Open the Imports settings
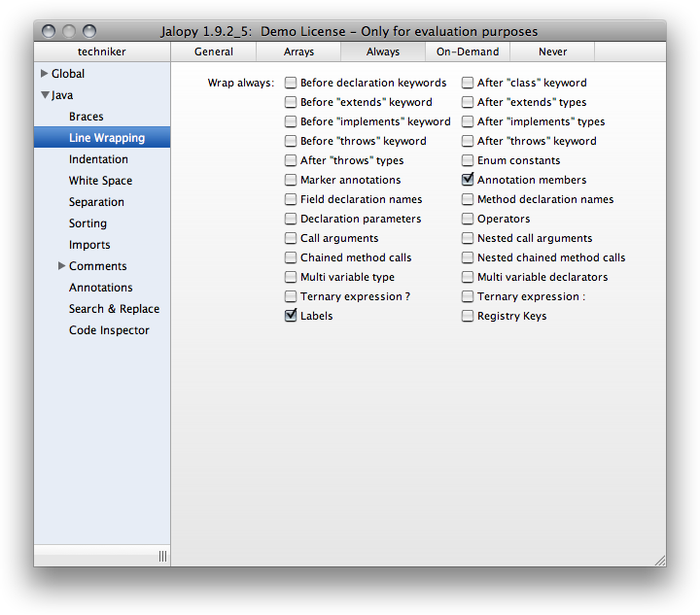The height and width of the screenshot is (615, 700). 89,245
